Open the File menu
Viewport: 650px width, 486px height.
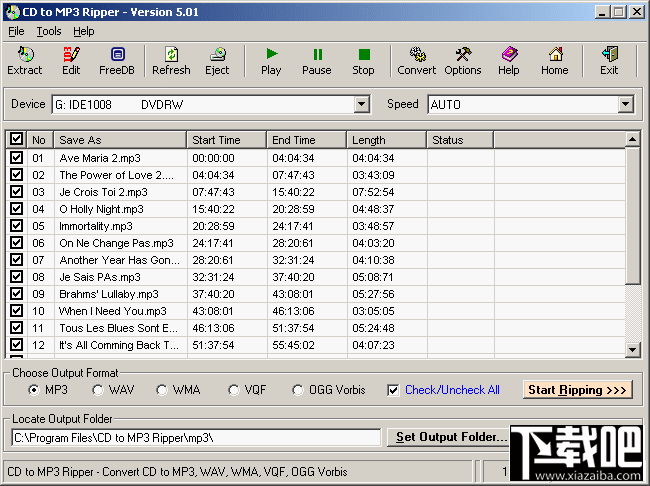point(16,32)
